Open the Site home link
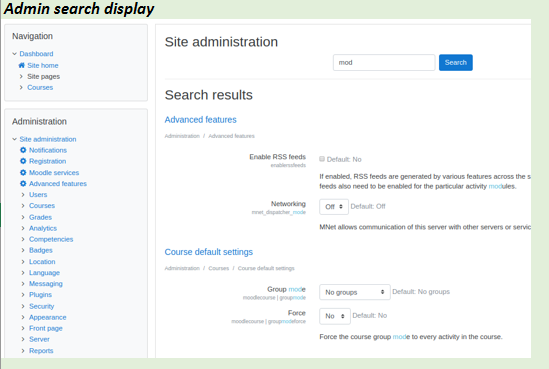 43,65
